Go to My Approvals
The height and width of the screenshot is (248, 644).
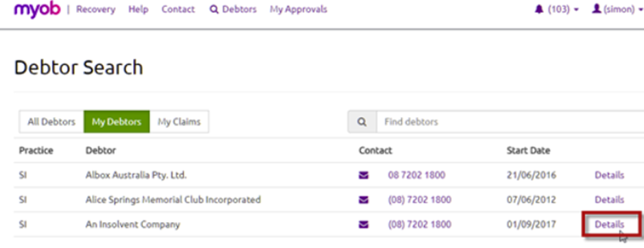click(x=299, y=10)
